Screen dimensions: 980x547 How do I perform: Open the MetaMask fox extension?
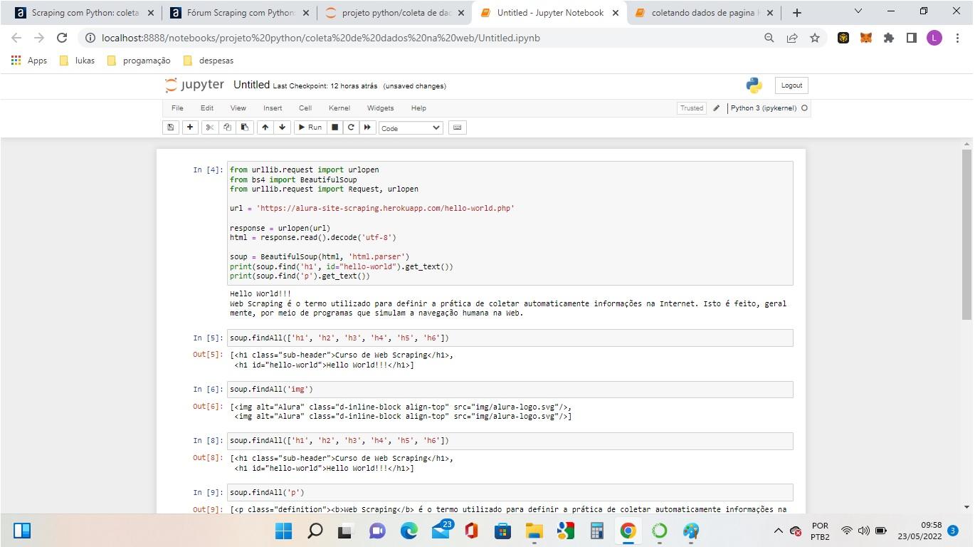[866, 38]
